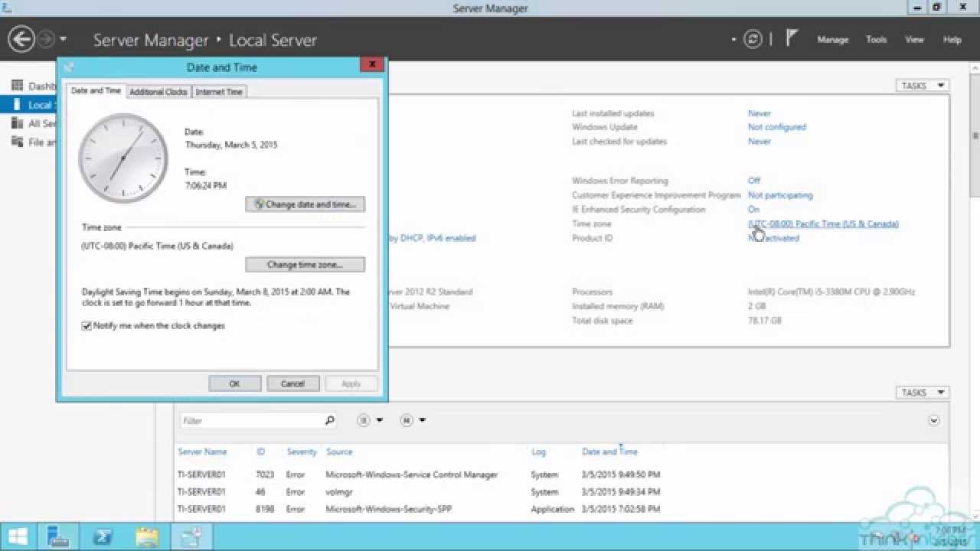This screenshot has width=980, height=551.
Task: Sort events by Log column
Action: [538, 452]
